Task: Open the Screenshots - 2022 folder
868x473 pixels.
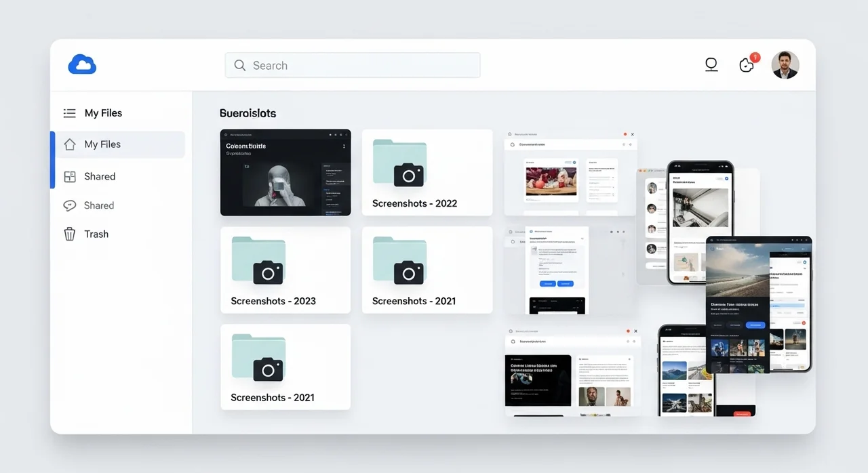Action: [x=427, y=173]
